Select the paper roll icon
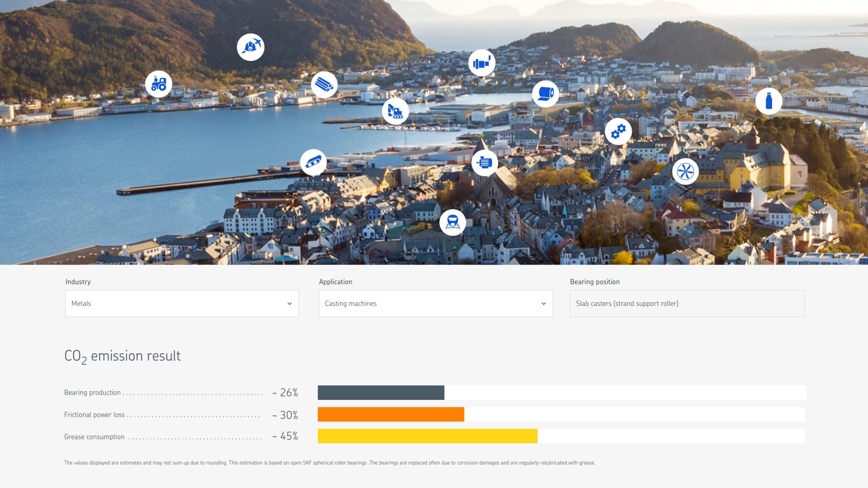Screen dimensions: 868x488 point(545,94)
